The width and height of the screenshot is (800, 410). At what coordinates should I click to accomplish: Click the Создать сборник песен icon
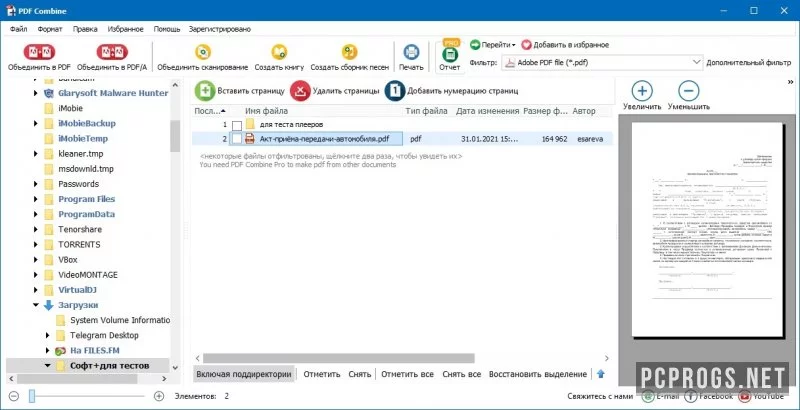tap(349, 52)
